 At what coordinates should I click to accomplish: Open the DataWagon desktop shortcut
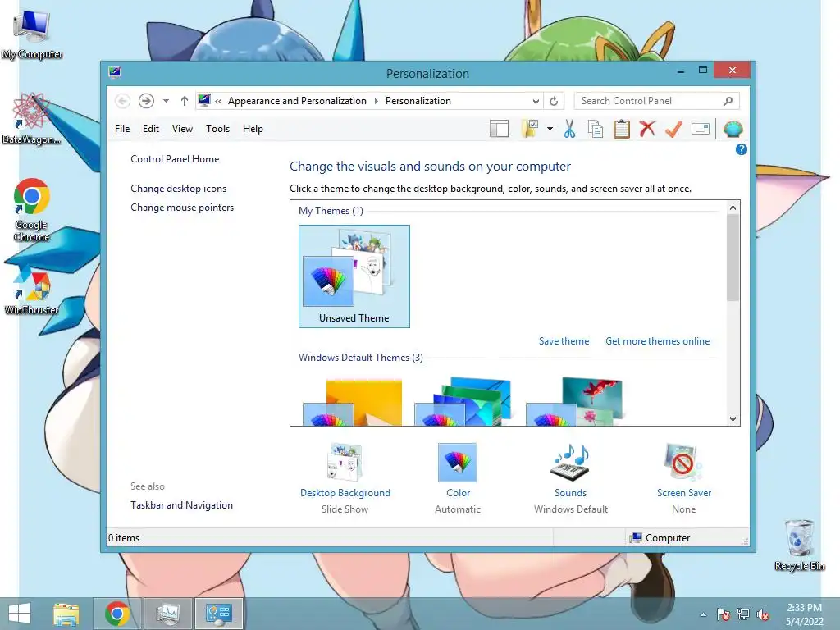pyautogui.click(x=31, y=118)
